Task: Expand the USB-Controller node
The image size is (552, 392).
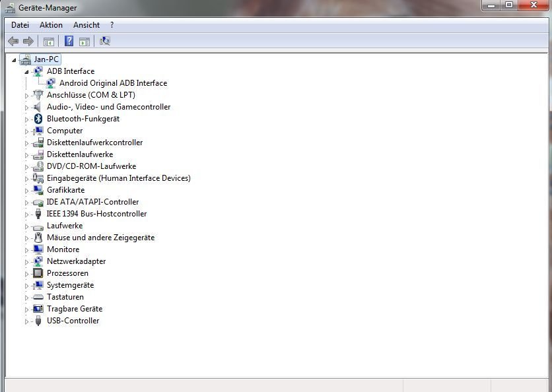Action: pos(26,321)
